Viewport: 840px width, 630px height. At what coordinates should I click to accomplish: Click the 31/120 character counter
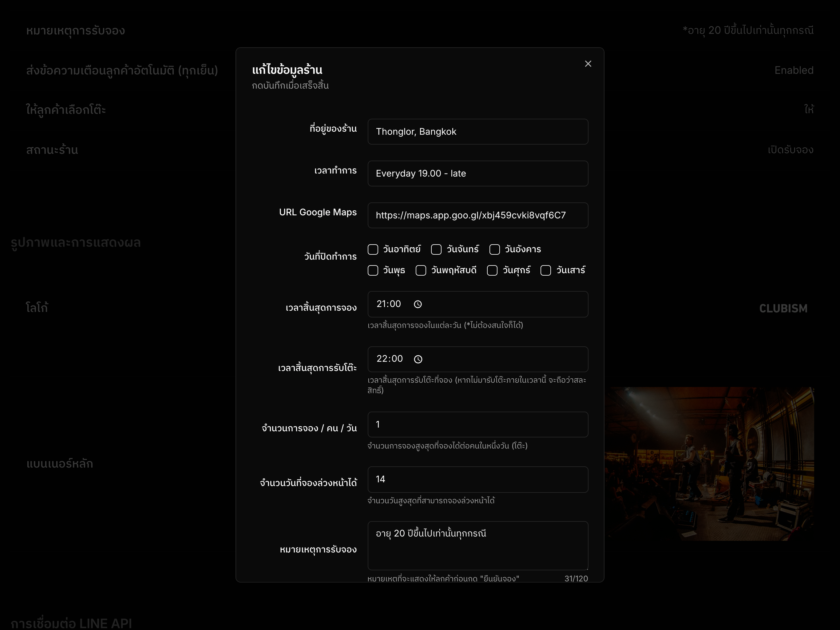tap(576, 578)
